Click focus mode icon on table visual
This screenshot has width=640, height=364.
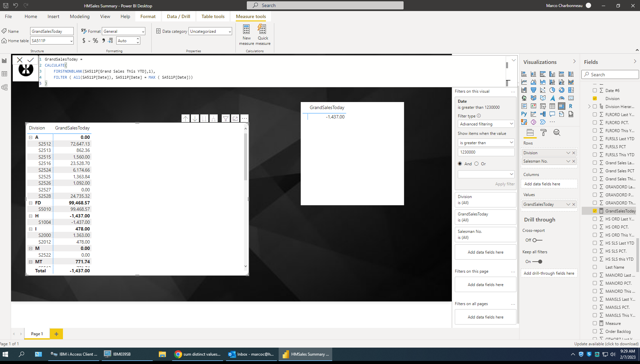click(x=235, y=118)
